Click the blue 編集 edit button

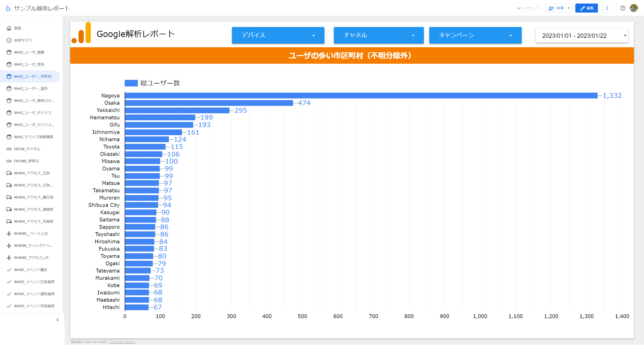pyautogui.click(x=586, y=8)
